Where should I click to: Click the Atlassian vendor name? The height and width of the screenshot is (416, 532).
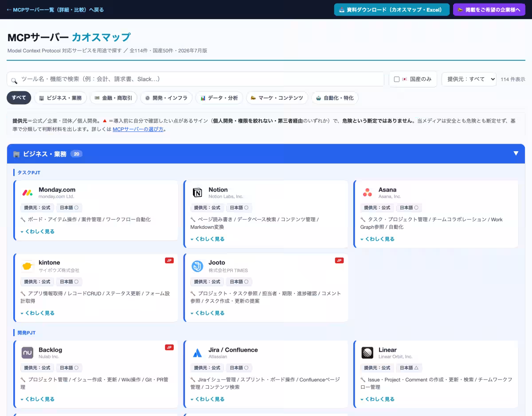point(218,357)
